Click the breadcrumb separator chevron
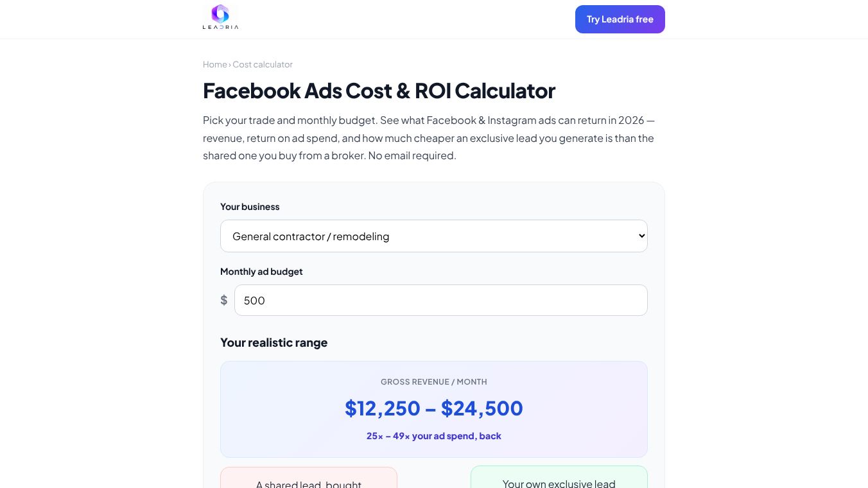Screen dimensions: 868x488 [230, 65]
